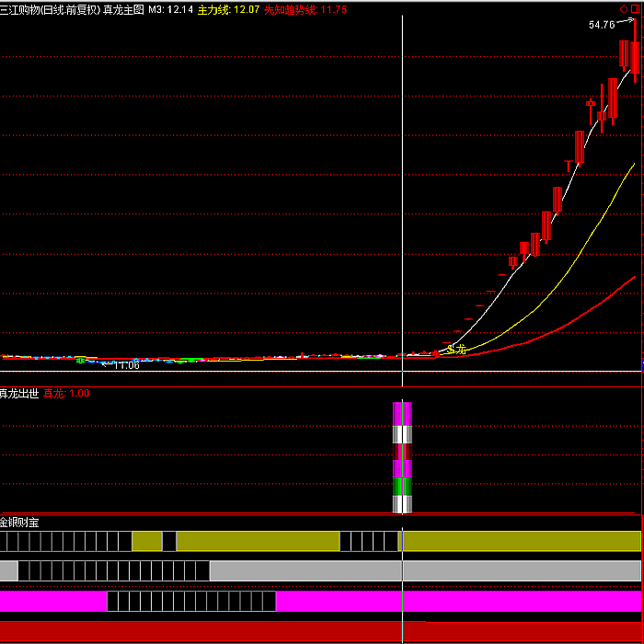
Task: Click the olive-yellow bar in 金银财宝 panel
Action: (258, 541)
